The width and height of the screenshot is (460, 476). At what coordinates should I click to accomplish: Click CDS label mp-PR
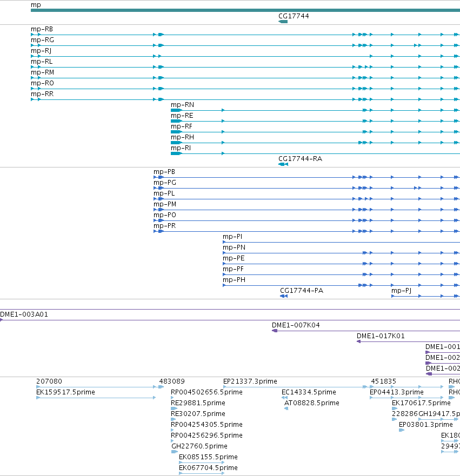(x=164, y=226)
